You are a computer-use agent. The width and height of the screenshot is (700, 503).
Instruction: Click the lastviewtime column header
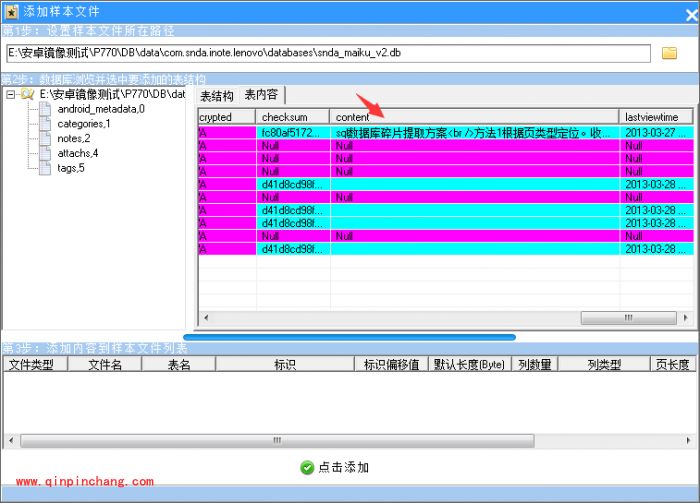coord(656,117)
